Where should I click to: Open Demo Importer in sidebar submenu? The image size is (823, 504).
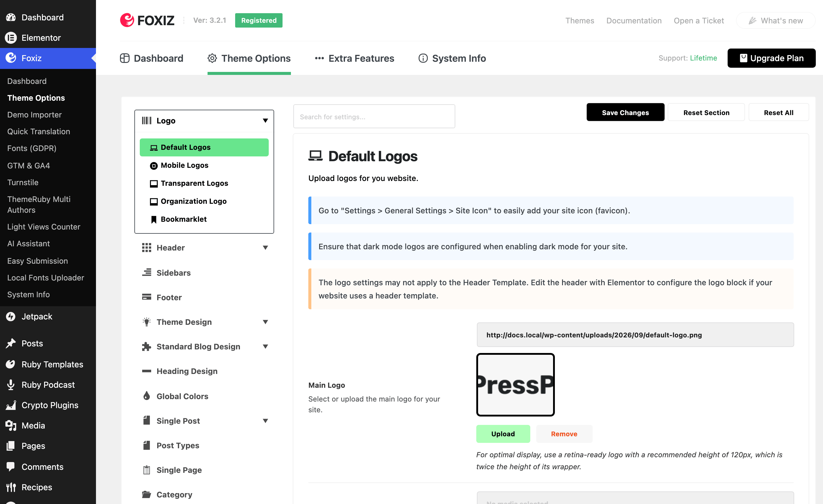(34, 115)
